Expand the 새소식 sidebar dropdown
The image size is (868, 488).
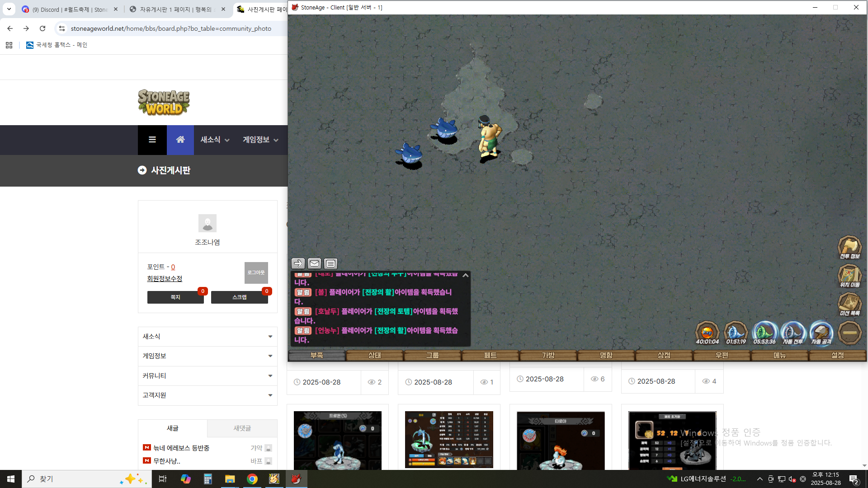pos(208,337)
